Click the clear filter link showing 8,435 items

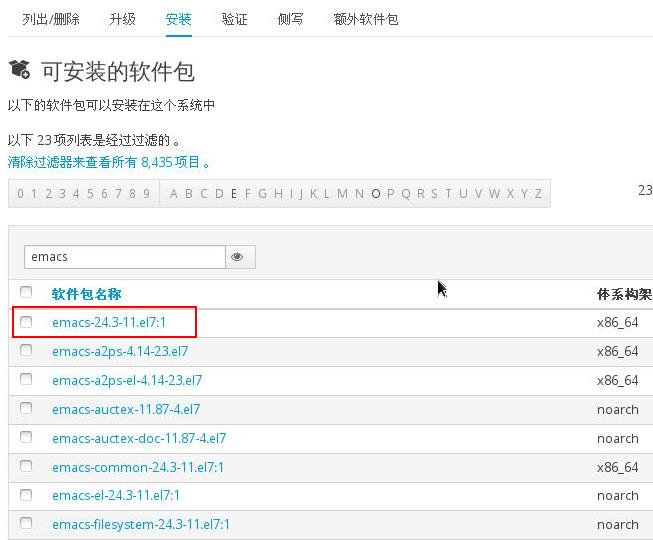click(108, 162)
